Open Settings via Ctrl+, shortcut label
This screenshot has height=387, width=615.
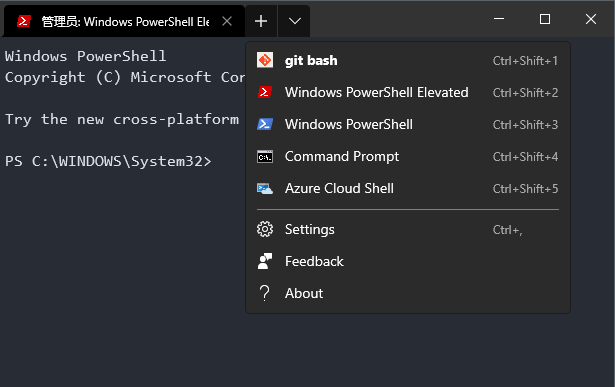[x=508, y=230]
